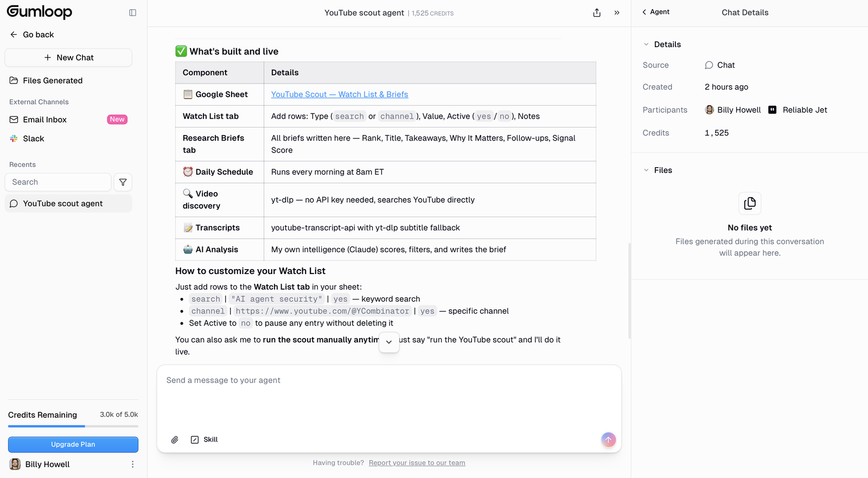Click the no files document icon

coord(750,203)
